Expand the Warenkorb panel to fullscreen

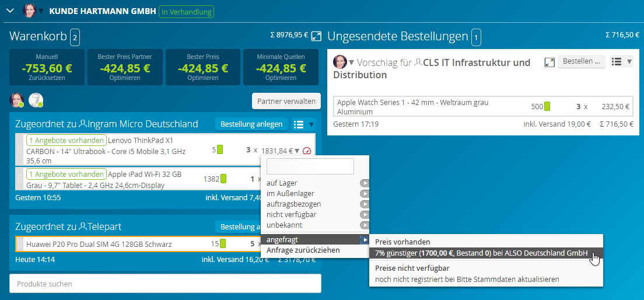click(316, 36)
